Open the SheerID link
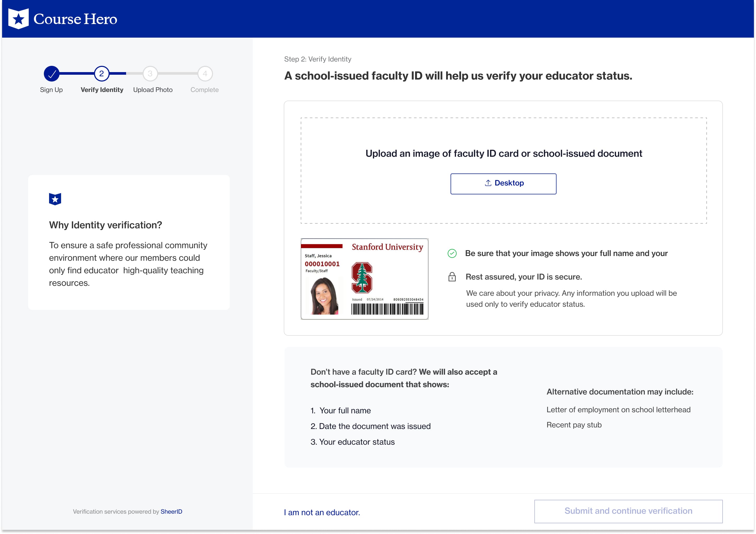756x534 pixels. click(171, 512)
